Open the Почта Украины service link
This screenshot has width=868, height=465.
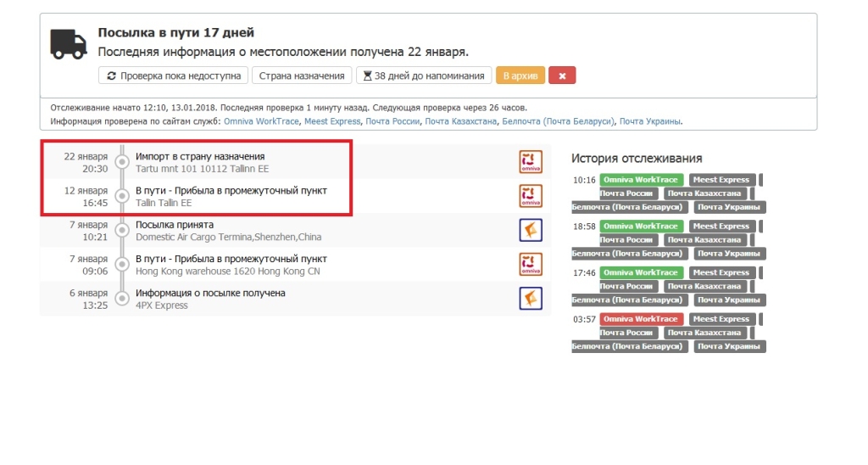[x=650, y=121]
